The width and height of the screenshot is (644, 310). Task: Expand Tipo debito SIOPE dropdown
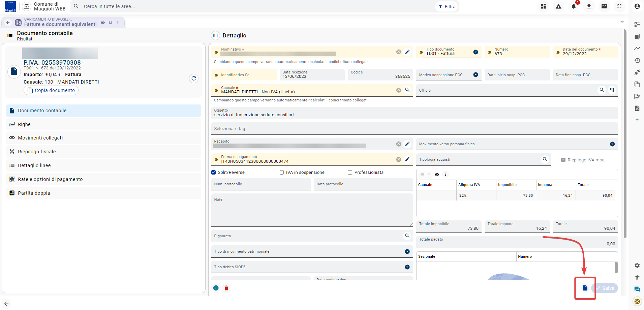407,267
